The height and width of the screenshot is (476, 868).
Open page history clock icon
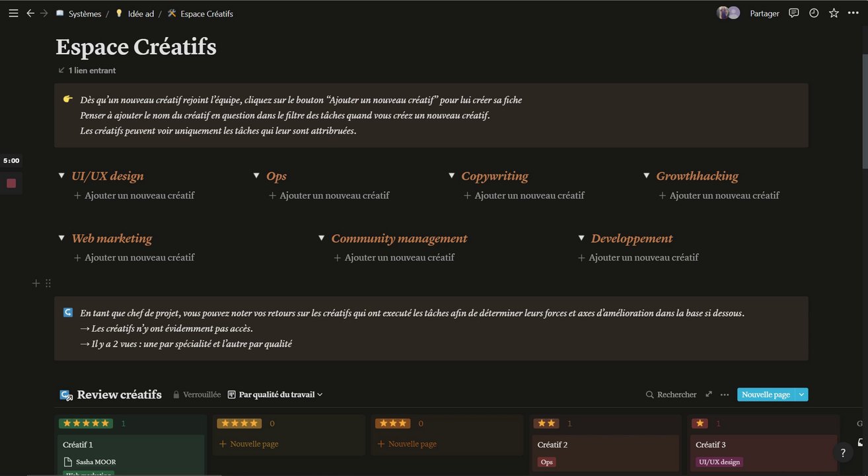814,13
